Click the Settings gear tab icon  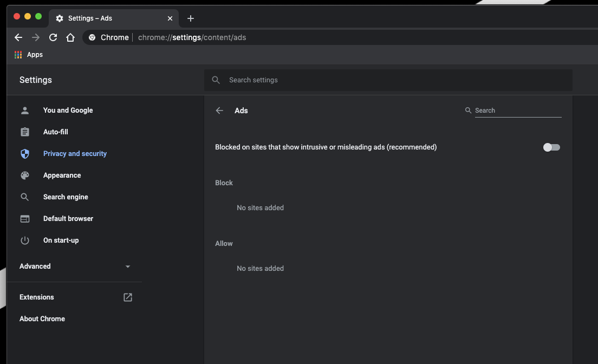coord(60,18)
